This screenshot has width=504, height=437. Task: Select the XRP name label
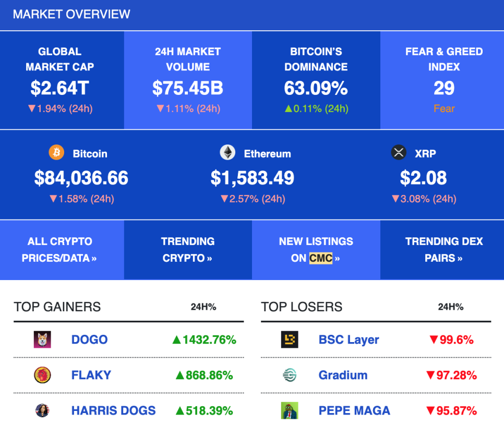[425, 154]
